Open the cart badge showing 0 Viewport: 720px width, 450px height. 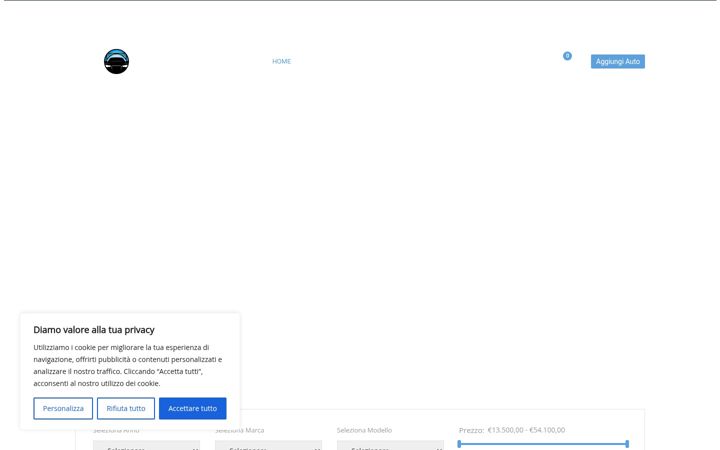point(567,56)
